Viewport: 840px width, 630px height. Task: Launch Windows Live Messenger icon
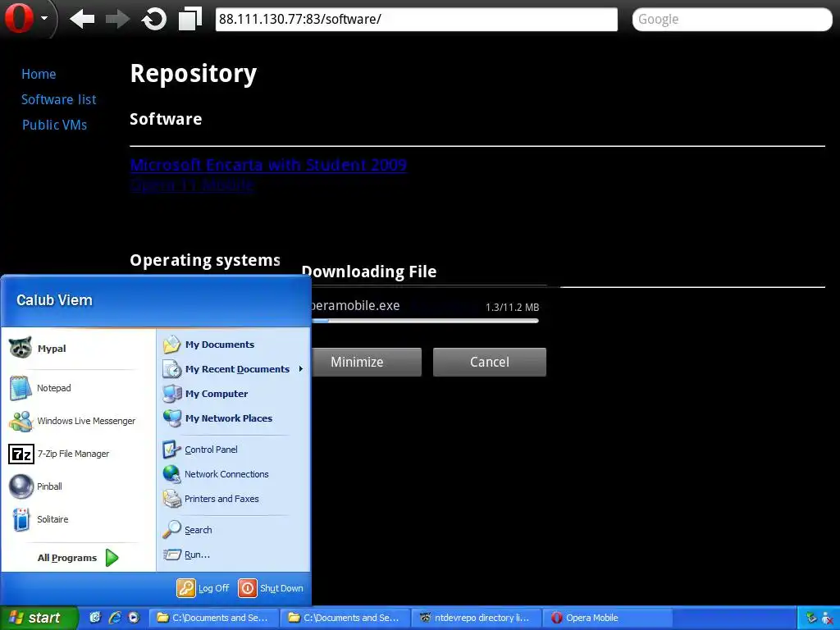[21, 421]
